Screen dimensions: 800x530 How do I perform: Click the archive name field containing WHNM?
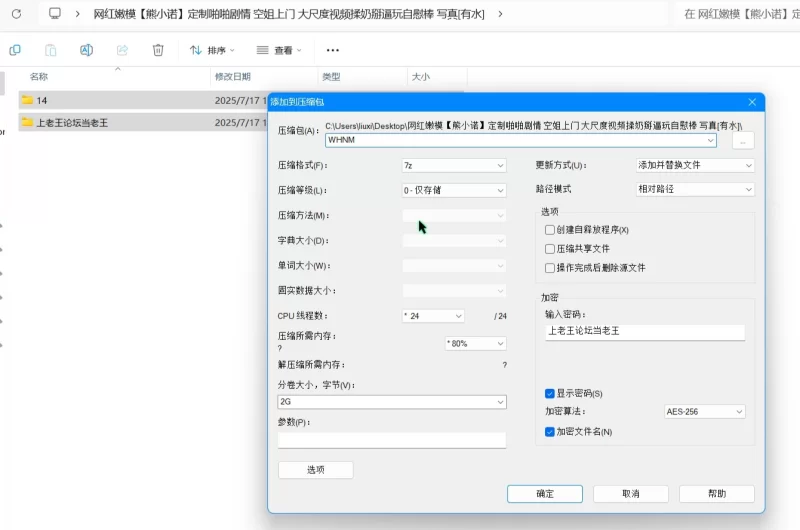(520, 140)
